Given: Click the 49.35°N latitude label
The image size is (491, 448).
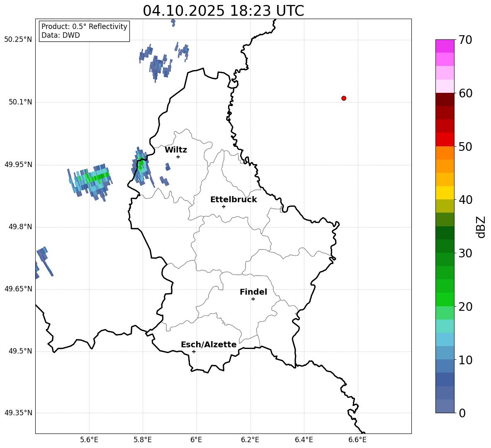Looking at the screenshot, I should (18, 413).
